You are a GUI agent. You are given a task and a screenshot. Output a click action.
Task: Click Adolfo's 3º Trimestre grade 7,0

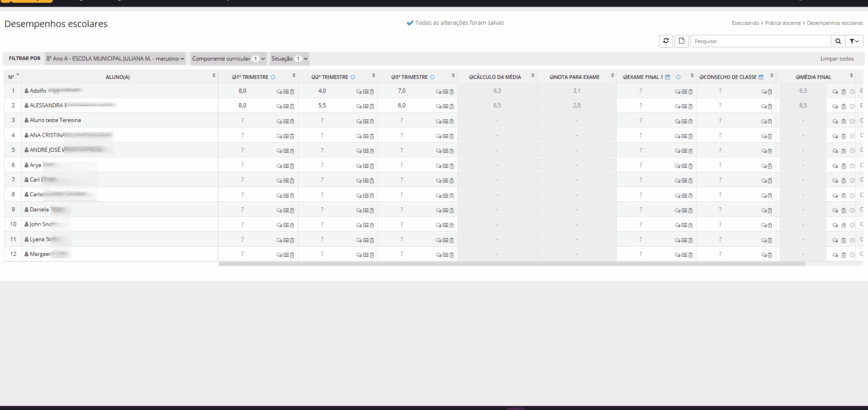[x=402, y=91]
